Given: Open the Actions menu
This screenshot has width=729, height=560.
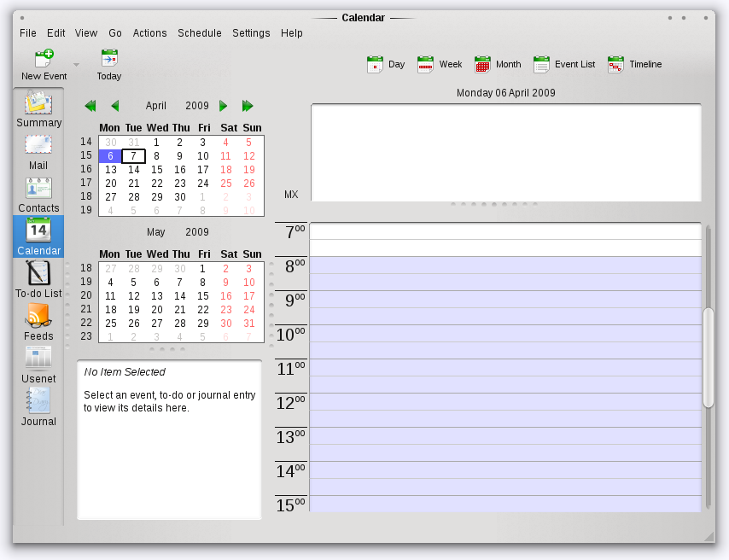Looking at the screenshot, I should [149, 33].
